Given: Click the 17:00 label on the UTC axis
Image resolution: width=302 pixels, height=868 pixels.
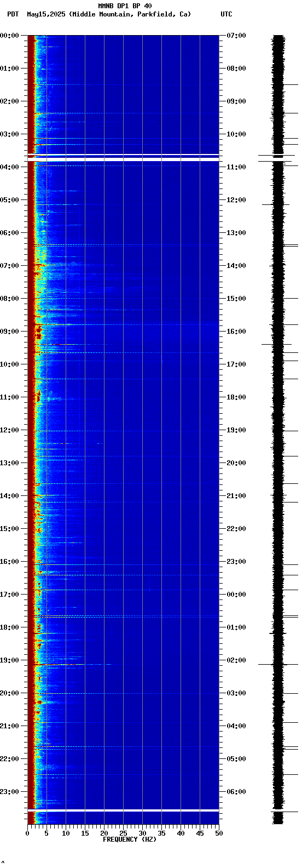Looking at the screenshot, I should pyautogui.click(x=236, y=364).
